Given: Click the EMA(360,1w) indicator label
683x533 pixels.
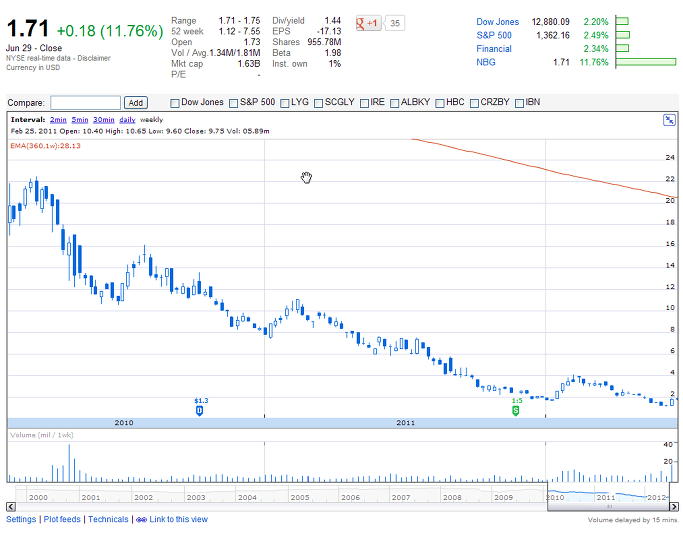Looking at the screenshot, I should coord(45,146).
